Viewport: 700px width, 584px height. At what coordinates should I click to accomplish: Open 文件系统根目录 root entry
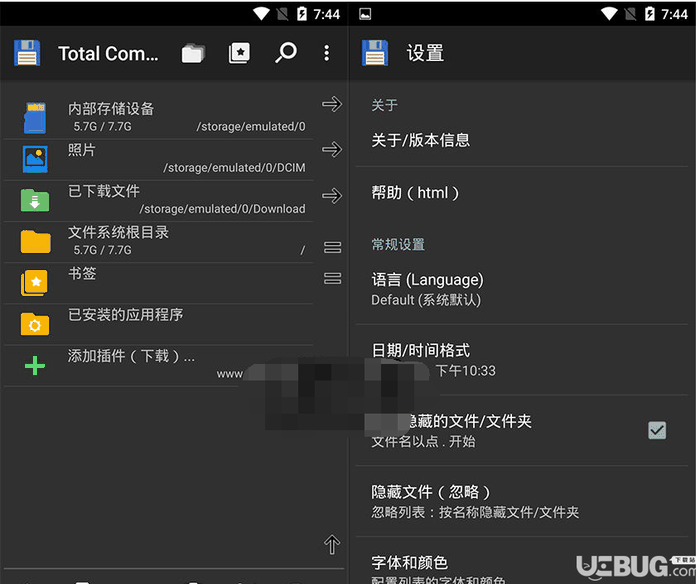tap(158, 242)
